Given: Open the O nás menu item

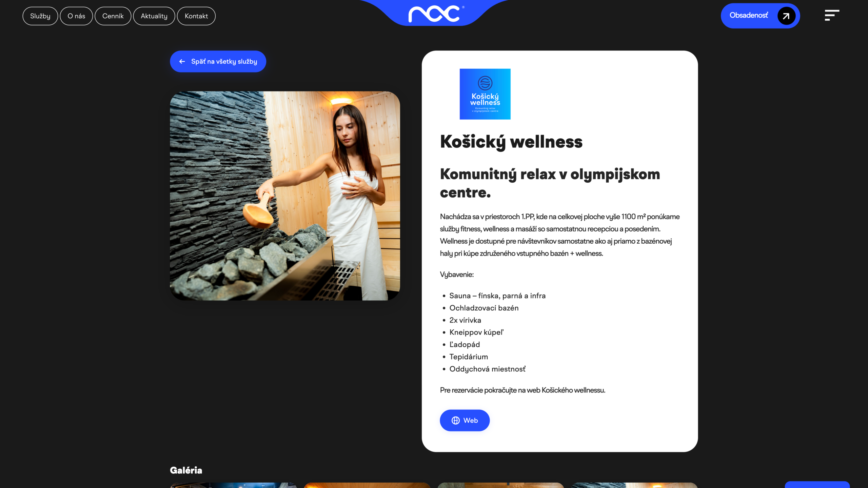Looking at the screenshot, I should pyautogui.click(x=76, y=16).
